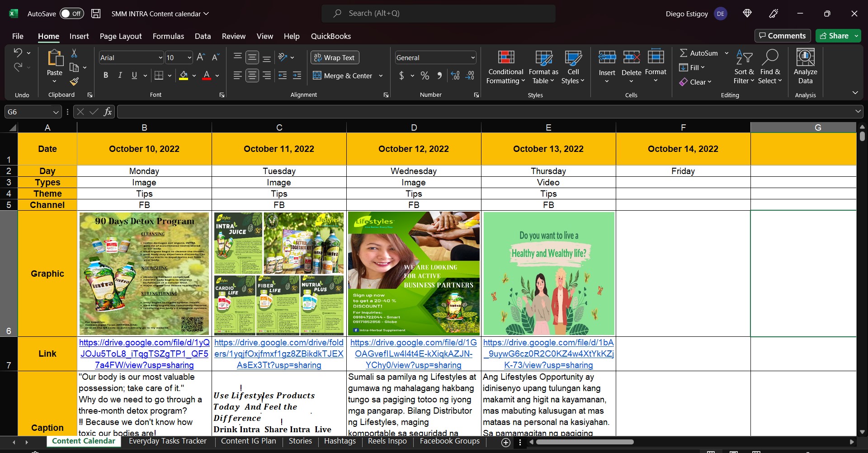Click the Orientation text angle icon
This screenshot has width=868, height=453.
[283, 57]
